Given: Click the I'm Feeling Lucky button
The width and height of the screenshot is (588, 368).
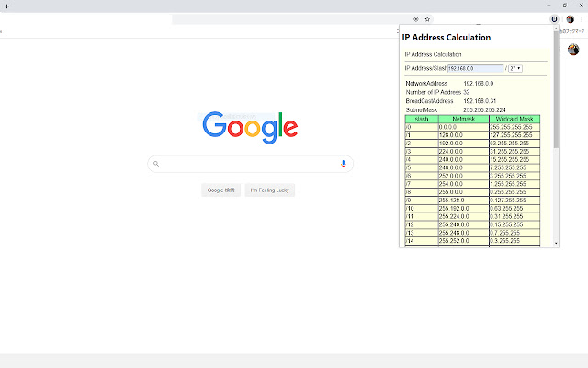Looking at the screenshot, I should 269,190.
